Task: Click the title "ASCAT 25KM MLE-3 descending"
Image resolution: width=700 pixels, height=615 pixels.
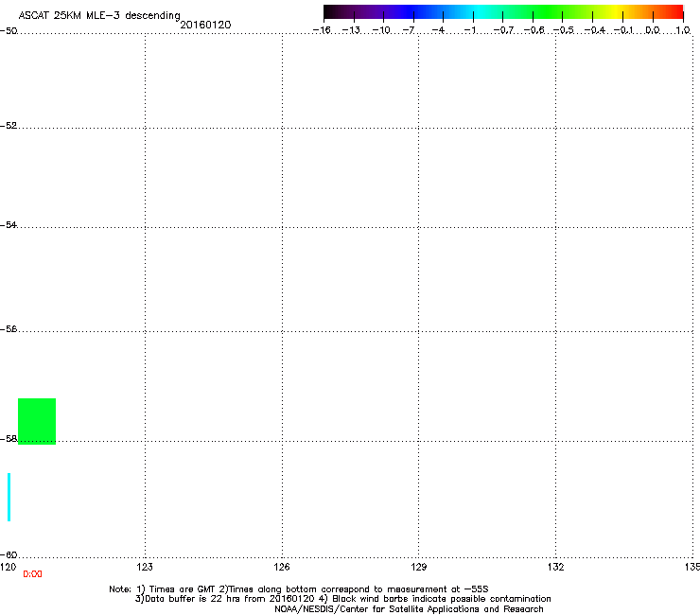Action: pos(99,15)
